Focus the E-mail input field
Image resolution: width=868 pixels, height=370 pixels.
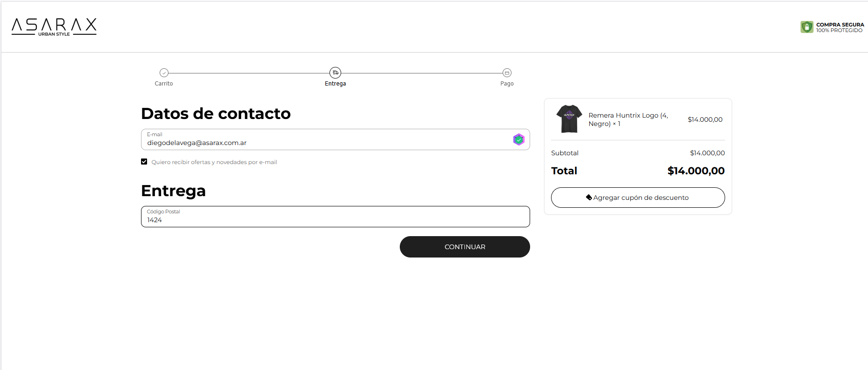[326, 143]
